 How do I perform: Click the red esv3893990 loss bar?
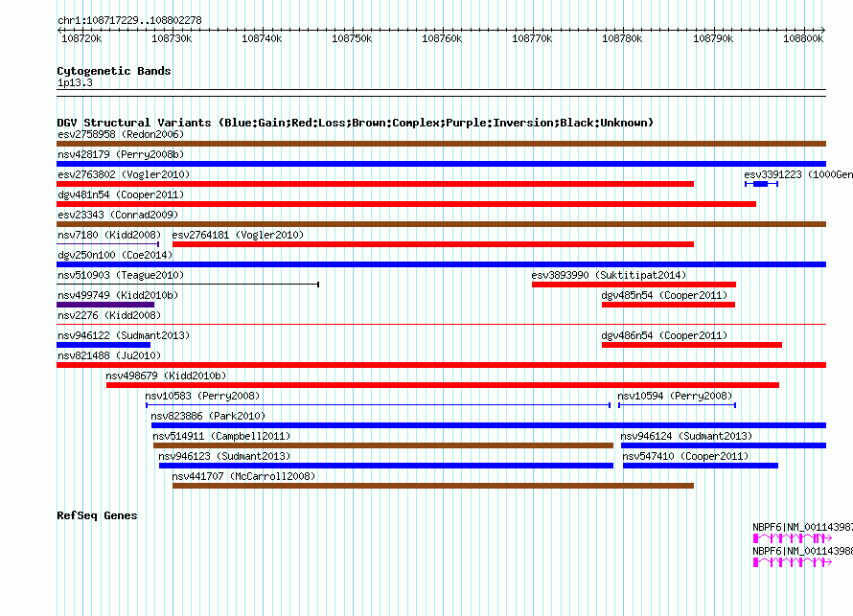coord(634,285)
